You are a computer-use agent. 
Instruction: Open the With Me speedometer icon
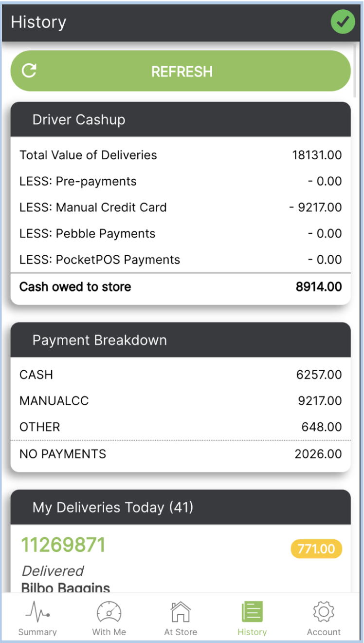point(109,611)
